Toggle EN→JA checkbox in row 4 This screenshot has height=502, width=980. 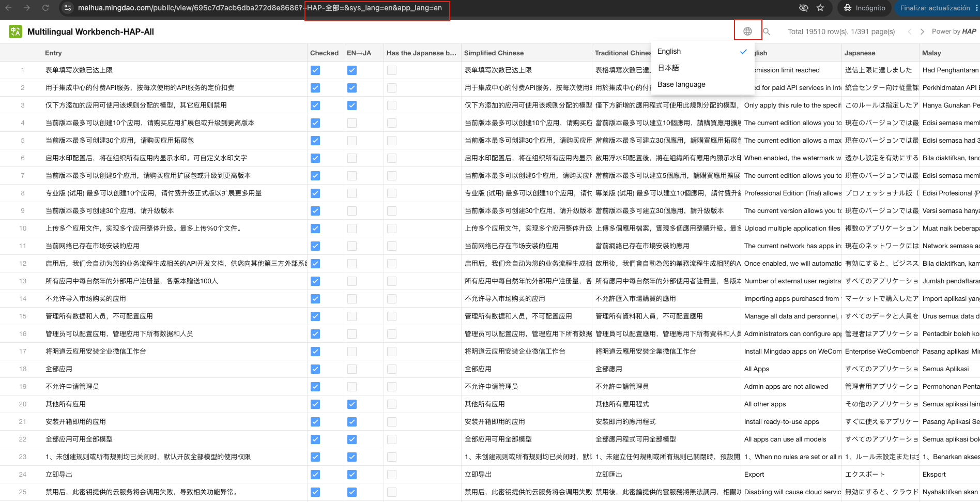click(352, 123)
